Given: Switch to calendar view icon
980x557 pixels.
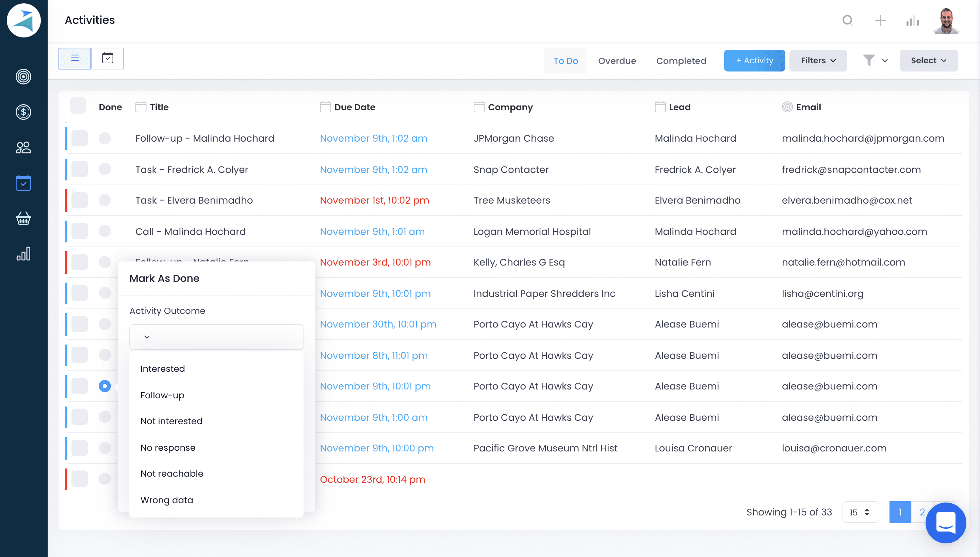Looking at the screenshot, I should 108,58.
